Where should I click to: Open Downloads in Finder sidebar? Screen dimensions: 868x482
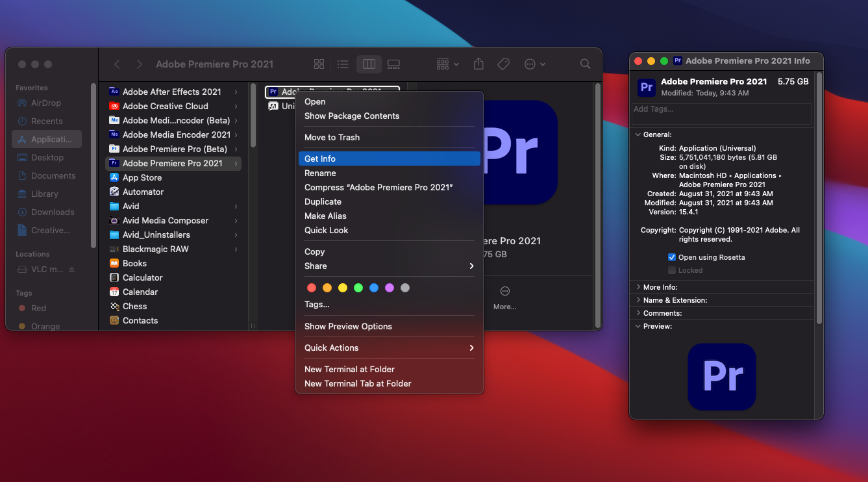point(52,212)
